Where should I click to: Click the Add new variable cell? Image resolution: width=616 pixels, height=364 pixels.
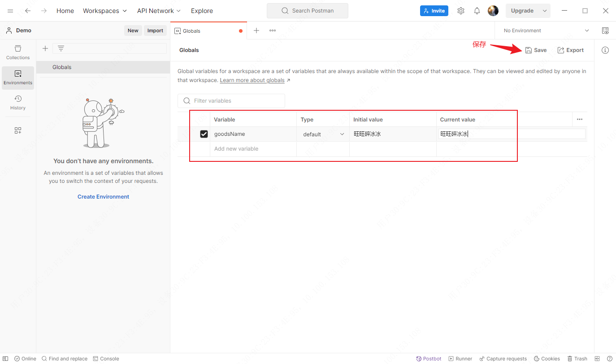253,149
